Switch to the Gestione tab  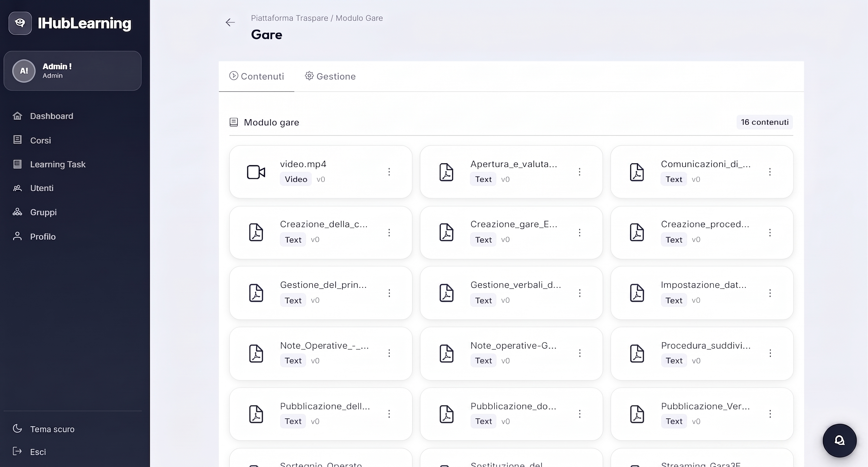(x=330, y=76)
